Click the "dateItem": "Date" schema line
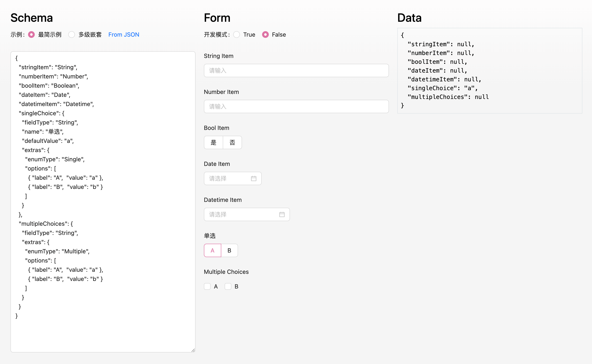Image resolution: width=592 pixels, height=364 pixels. (45, 95)
